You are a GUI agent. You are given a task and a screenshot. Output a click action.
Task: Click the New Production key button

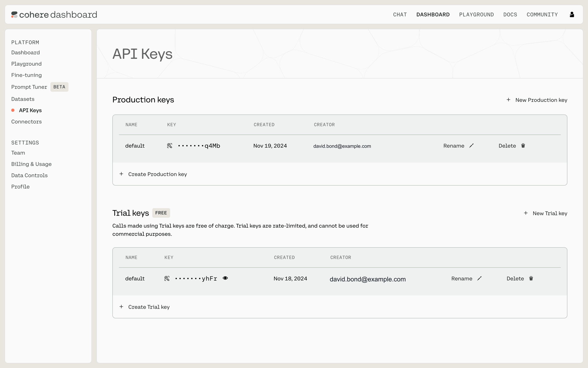coord(537,100)
